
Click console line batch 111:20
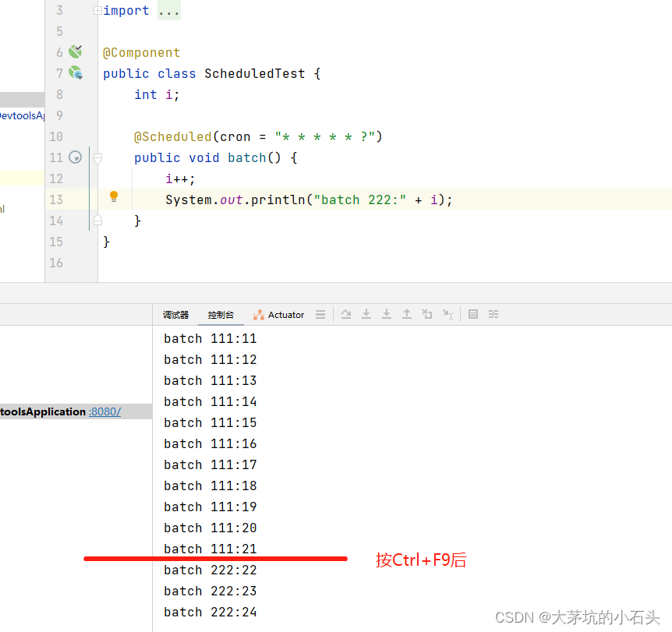pos(210,528)
